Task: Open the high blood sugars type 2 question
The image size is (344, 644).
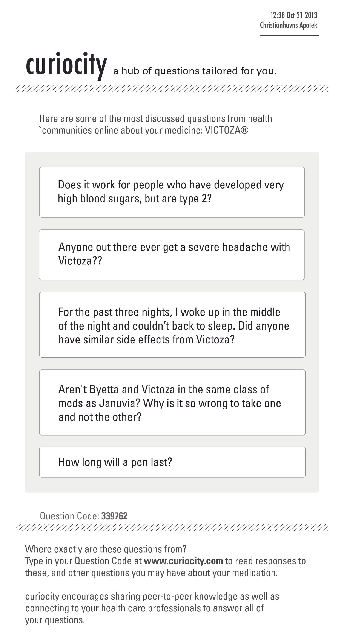Action: point(172,192)
